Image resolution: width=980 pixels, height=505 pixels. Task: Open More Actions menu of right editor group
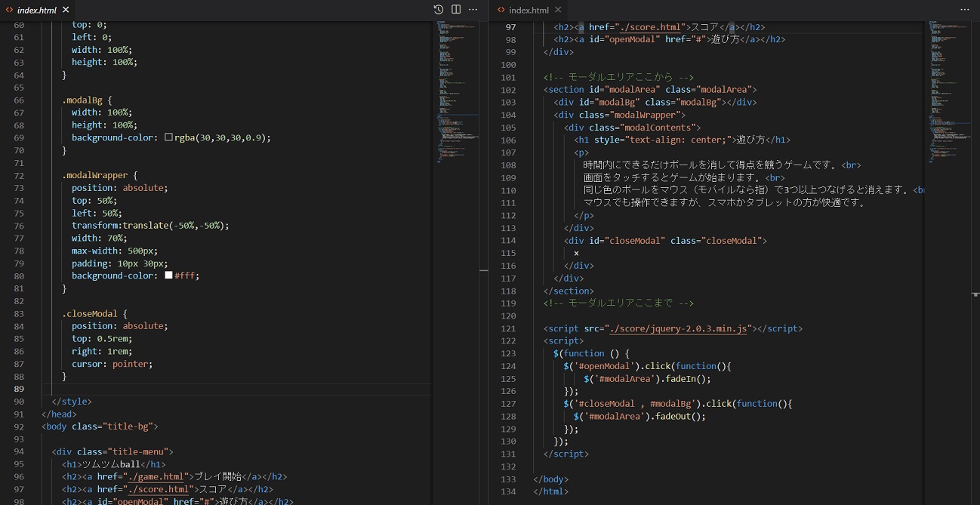(964, 10)
